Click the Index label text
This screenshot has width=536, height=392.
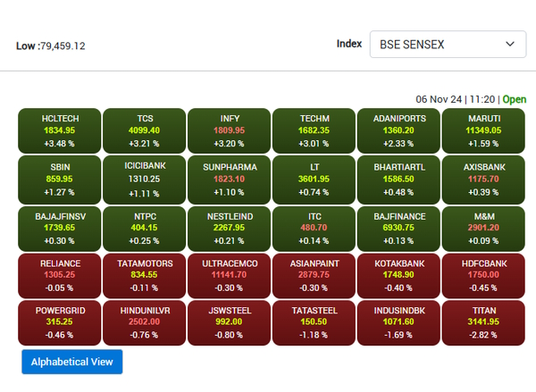click(x=349, y=44)
